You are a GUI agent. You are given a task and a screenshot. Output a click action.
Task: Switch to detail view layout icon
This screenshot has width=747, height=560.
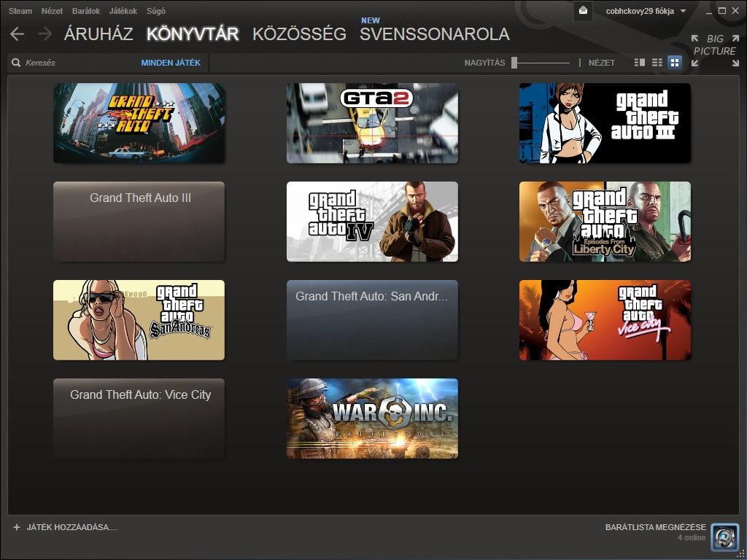(x=639, y=63)
